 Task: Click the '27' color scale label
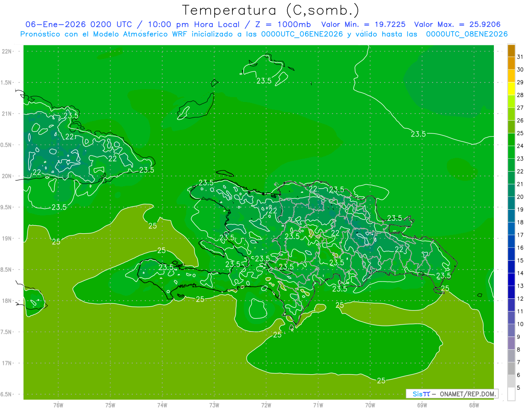click(520, 108)
